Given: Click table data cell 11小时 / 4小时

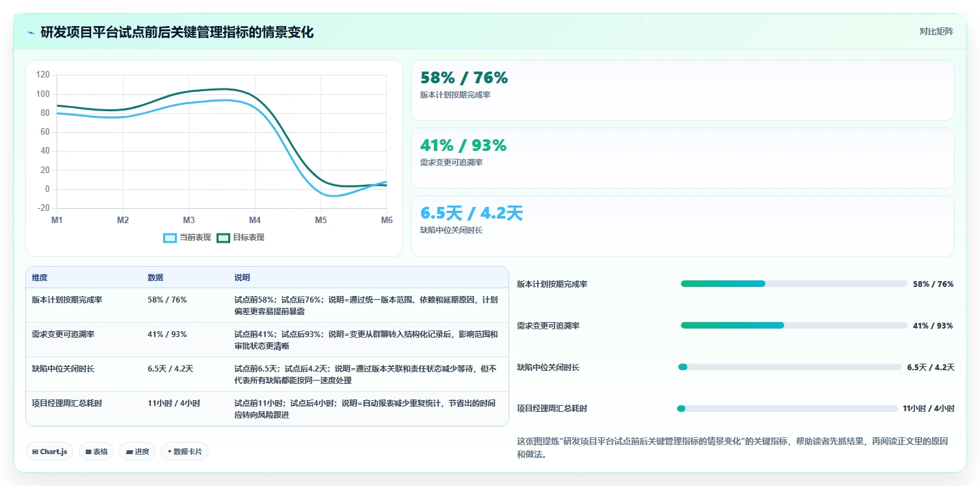Looking at the screenshot, I should pyautogui.click(x=174, y=403).
